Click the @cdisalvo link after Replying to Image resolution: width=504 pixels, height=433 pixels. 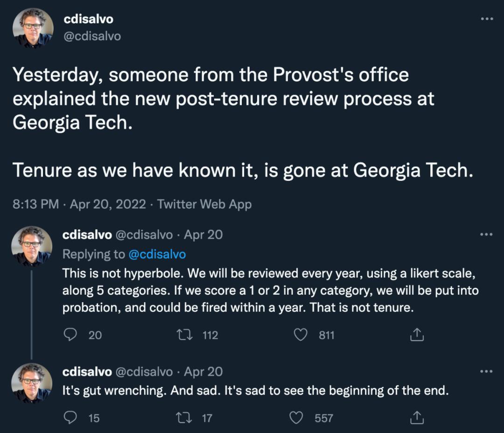click(157, 254)
